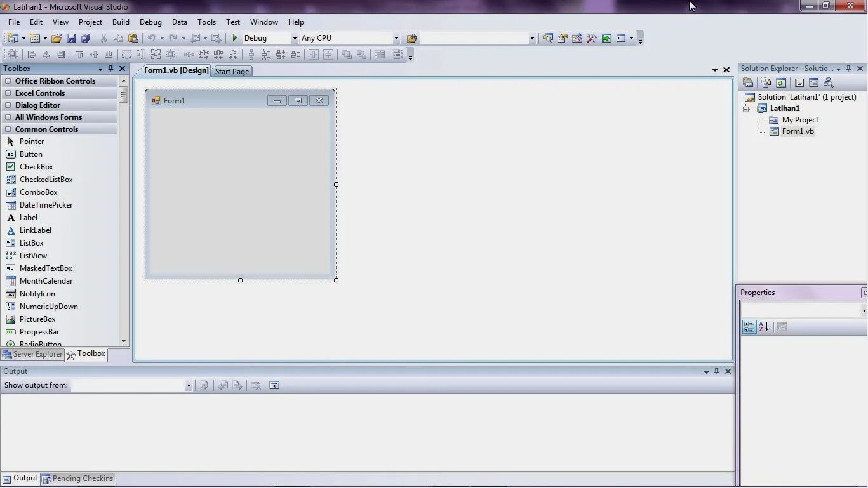This screenshot has width=868, height=488.
Task: Click Show All Files in Solution Explorer
Action: pyautogui.click(x=766, y=82)
